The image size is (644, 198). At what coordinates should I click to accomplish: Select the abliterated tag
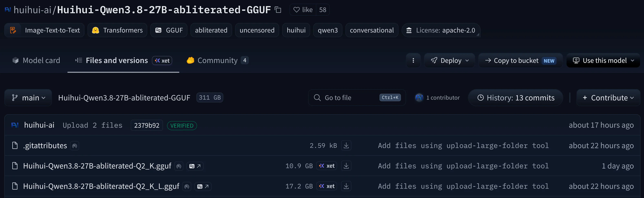tap(211, 30)
